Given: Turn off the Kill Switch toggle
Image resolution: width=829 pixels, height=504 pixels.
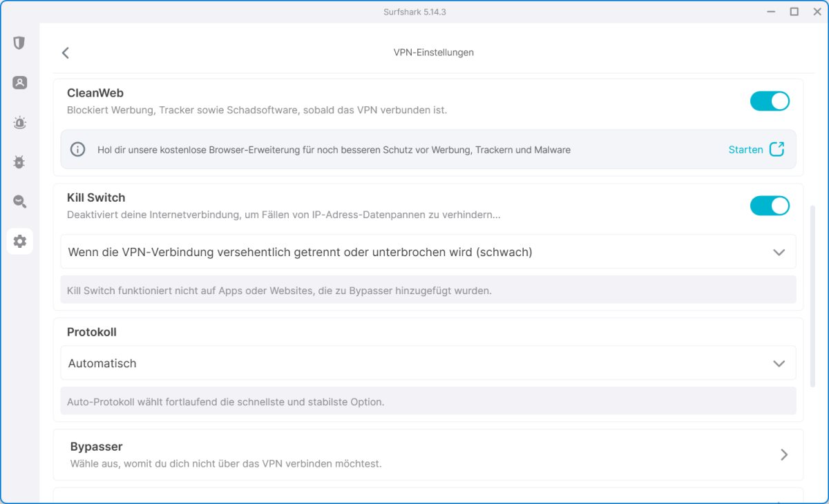Looking at the screenshot, I should [x=770, y=206].
